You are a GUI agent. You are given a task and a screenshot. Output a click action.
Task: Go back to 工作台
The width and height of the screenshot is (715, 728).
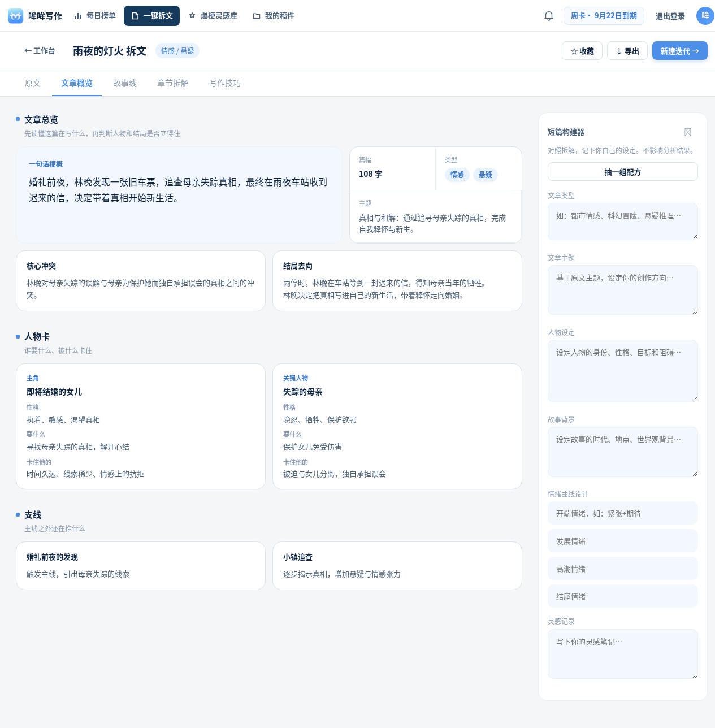click(40, 51)
